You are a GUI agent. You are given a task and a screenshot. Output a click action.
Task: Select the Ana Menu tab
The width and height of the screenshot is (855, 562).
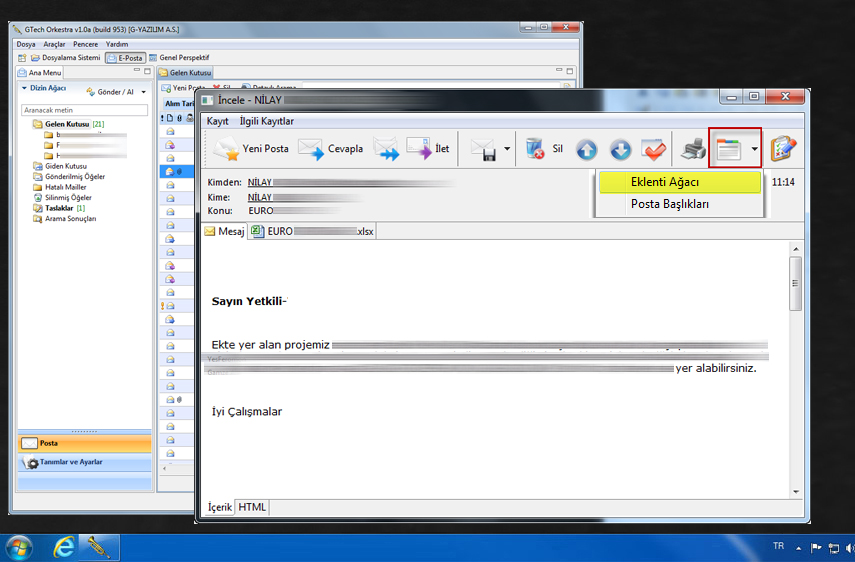pos(39,72)
